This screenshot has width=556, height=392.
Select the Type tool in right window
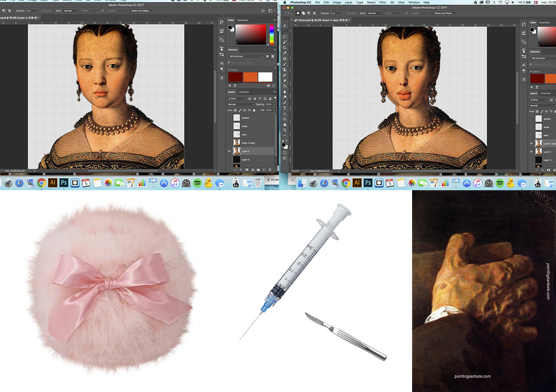pyautogui.click(x=285, y=108)
